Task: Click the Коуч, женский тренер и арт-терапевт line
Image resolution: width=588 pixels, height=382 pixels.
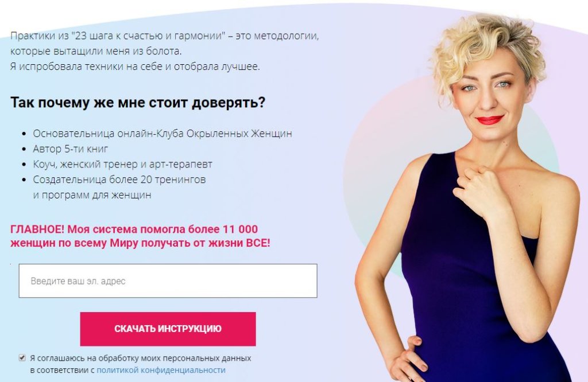Action: click(123, 164)
